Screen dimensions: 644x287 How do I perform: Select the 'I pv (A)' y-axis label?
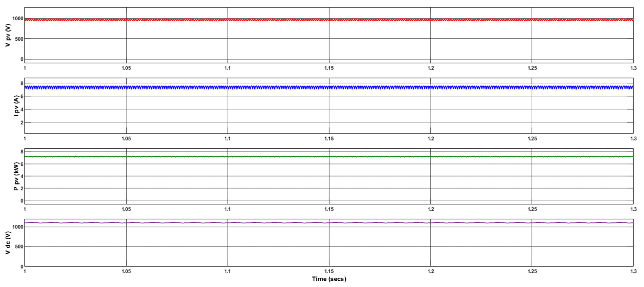(x=16, y=106)
